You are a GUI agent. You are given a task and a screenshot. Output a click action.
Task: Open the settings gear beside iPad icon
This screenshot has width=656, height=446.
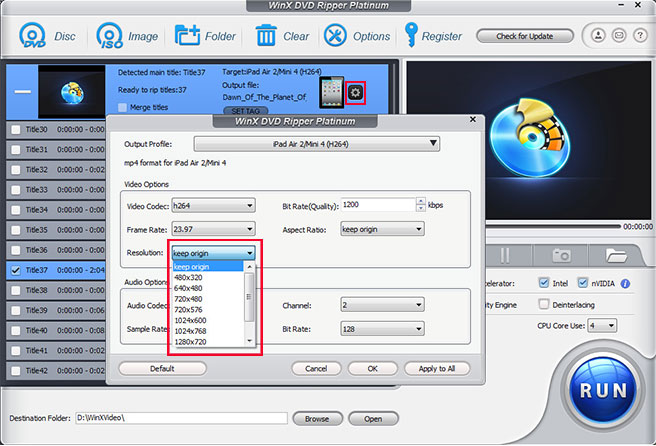click(x=355, y=92)
